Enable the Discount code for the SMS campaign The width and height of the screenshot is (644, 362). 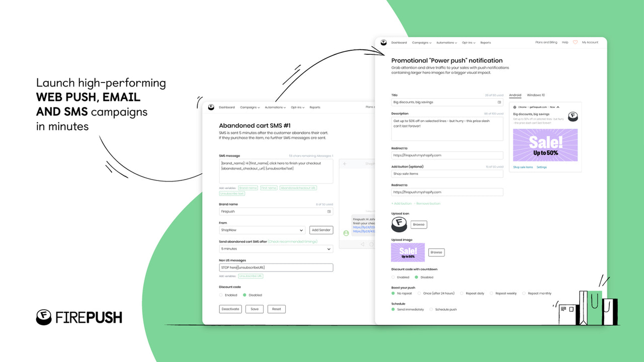point(221,295)
